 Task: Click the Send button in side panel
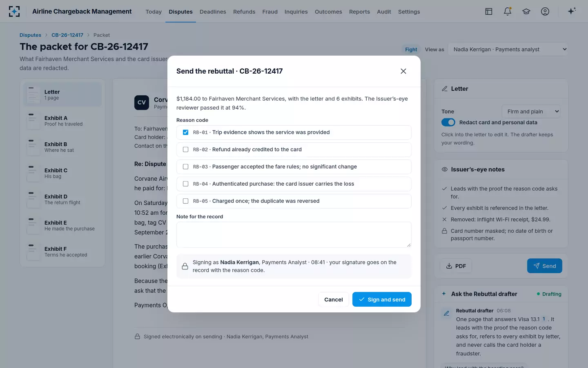(545, 266)
